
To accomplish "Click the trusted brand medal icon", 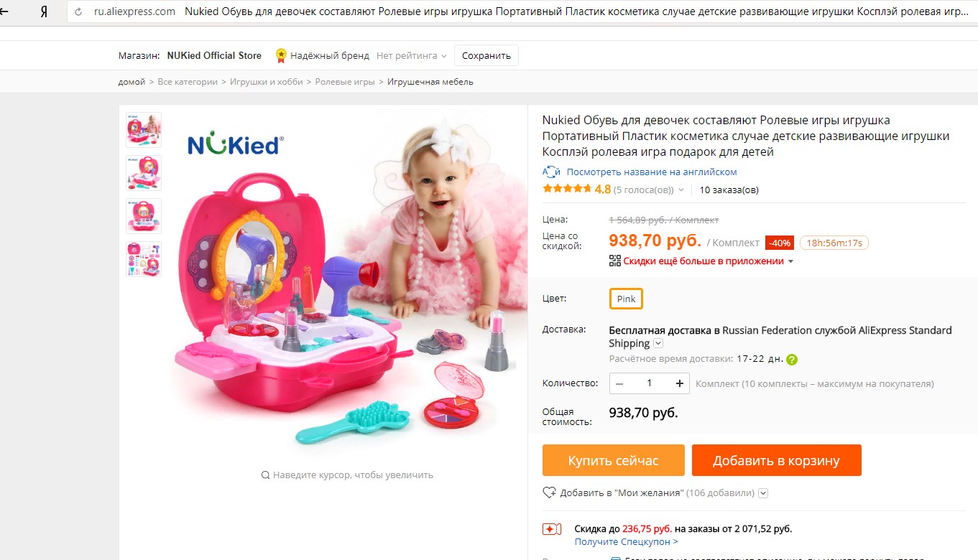I will [x=281, y=55].
